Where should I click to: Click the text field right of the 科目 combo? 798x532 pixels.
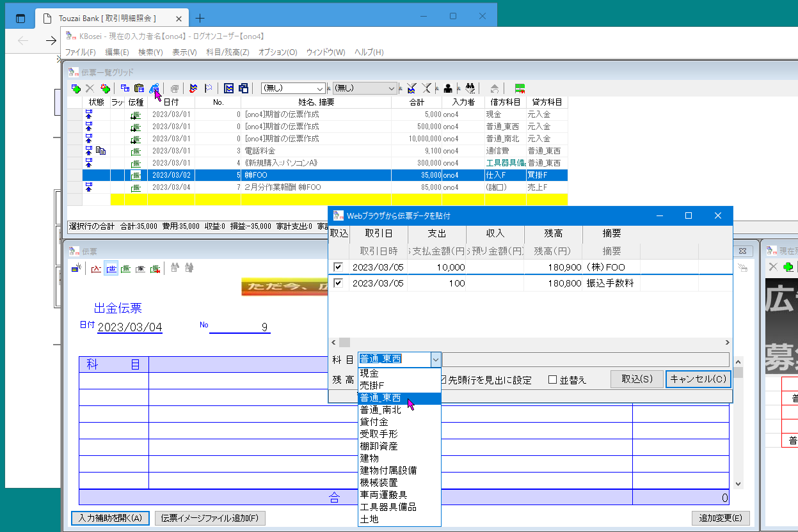[x=586, y=359]
